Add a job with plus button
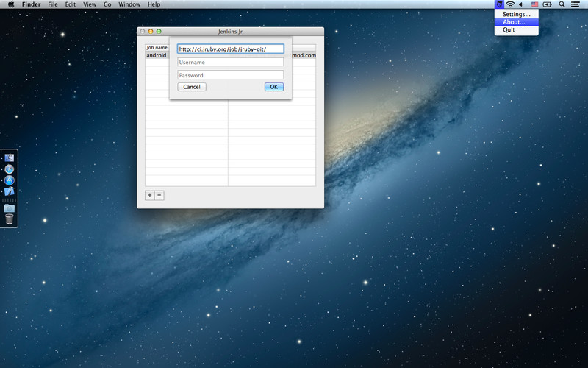This screenshot has width=588, height=368. point(150,195)
